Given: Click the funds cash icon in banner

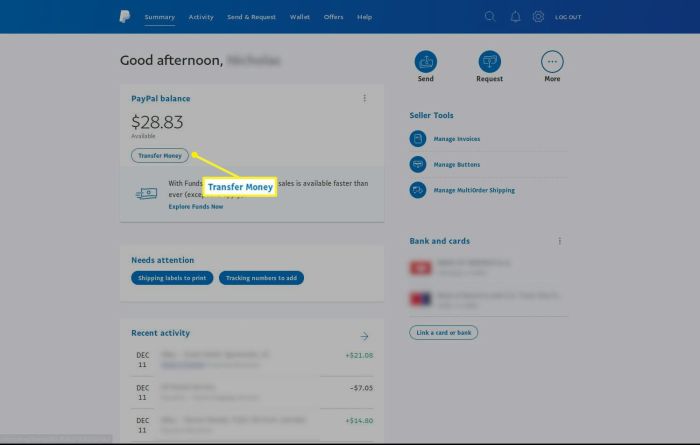Looking at the screenshot, I should (x=146, y=193).
